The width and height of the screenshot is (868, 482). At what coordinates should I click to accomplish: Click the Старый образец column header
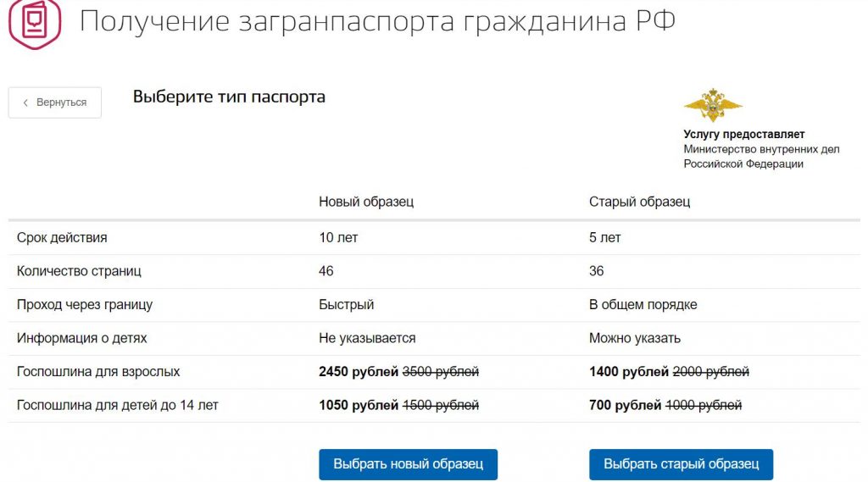pyautogui.click(x=639, y=202)
